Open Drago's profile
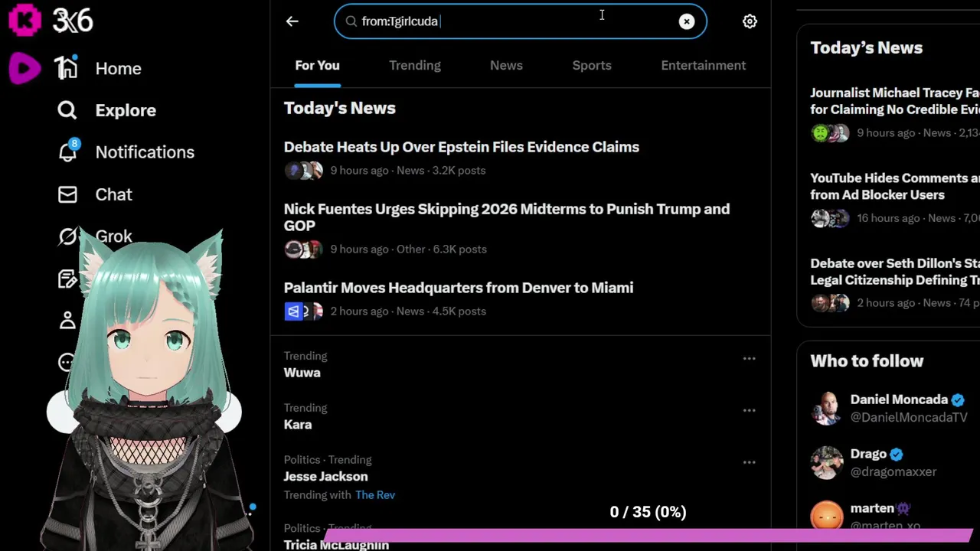Image resolution: width=980 pixels, height=551 pixels. pos(868,454)
